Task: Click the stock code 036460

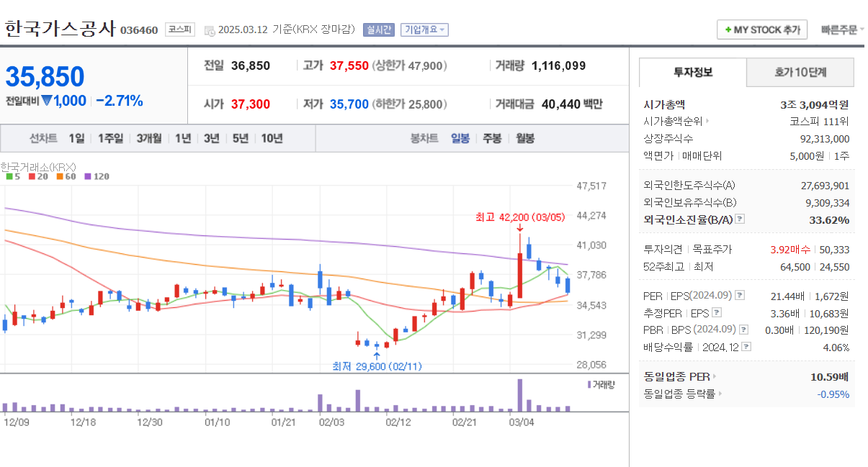Action: tap(139, 30)
